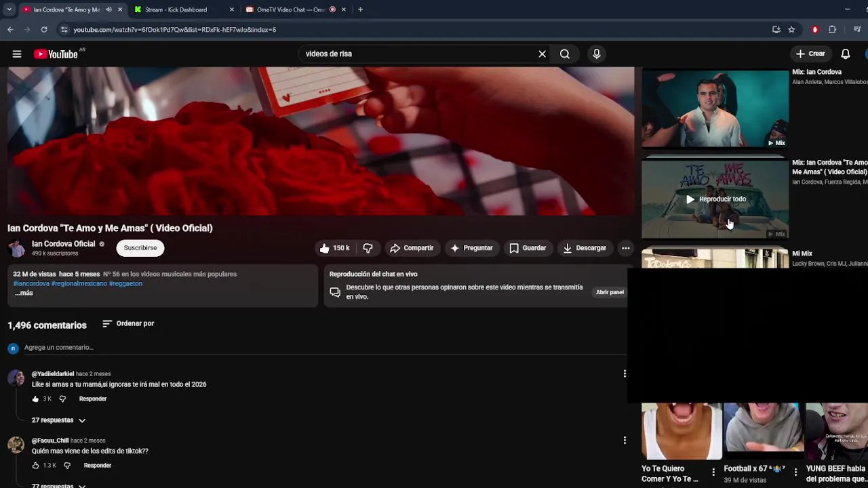Open the Mi Mix thumbnail
This screenshot has height=488, width=868.
tap(715, 258)
